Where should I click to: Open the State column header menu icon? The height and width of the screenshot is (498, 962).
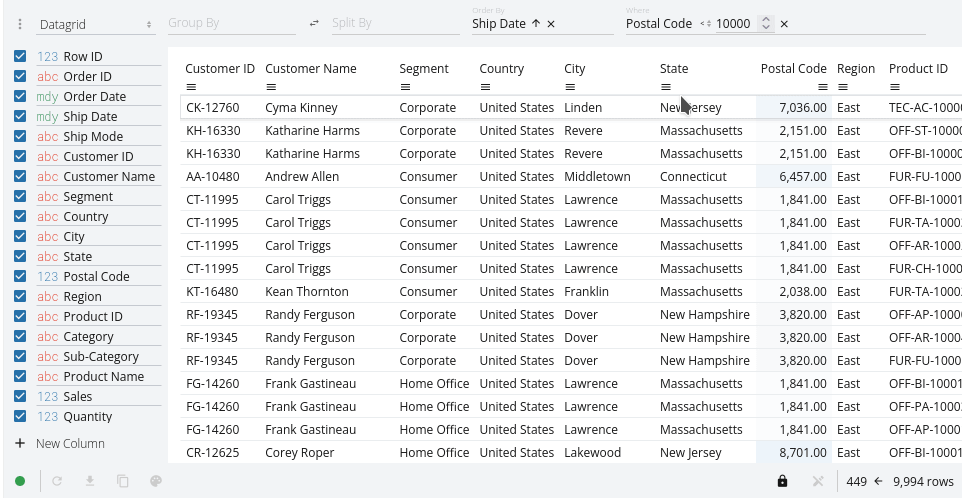665,87
